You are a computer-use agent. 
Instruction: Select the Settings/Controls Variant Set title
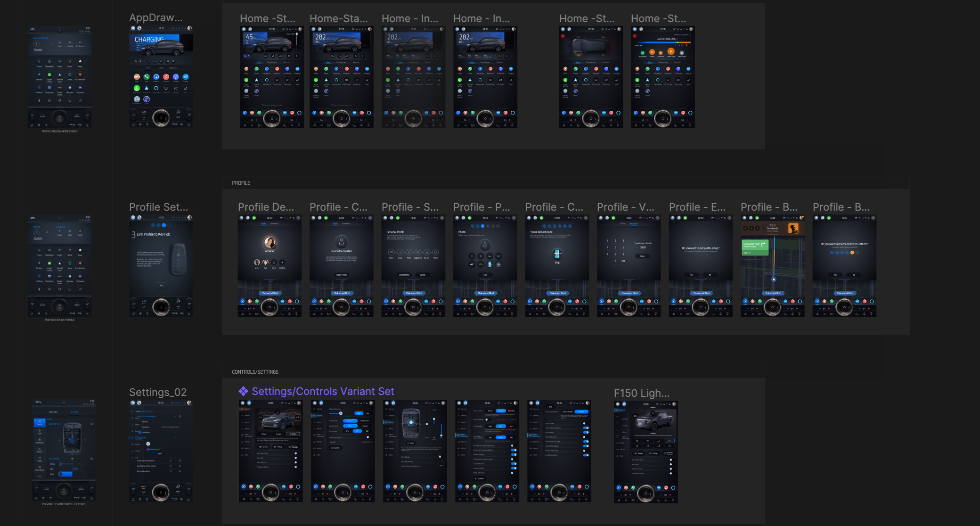(x=323, y=391)
